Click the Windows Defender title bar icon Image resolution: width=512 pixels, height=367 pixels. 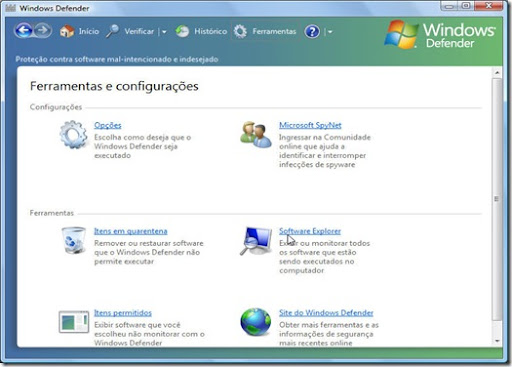[x=10, y=8]
